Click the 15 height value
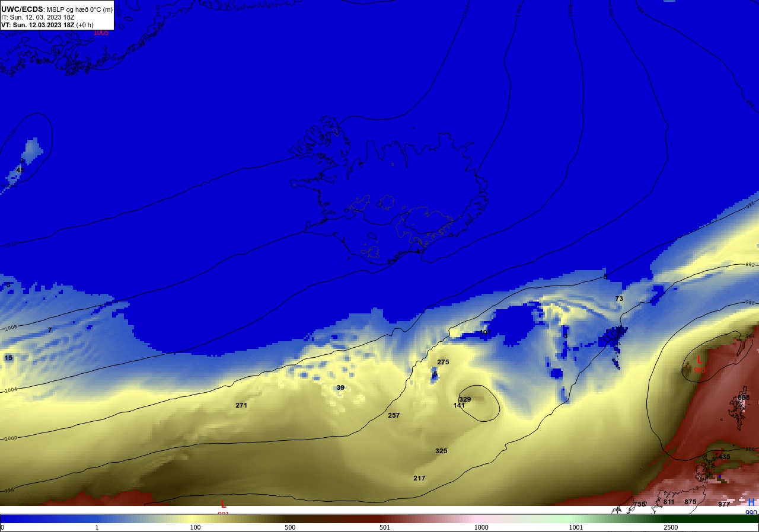Viewport: 759px width, 532px height. pyautogui.click(x=8, y=358)
